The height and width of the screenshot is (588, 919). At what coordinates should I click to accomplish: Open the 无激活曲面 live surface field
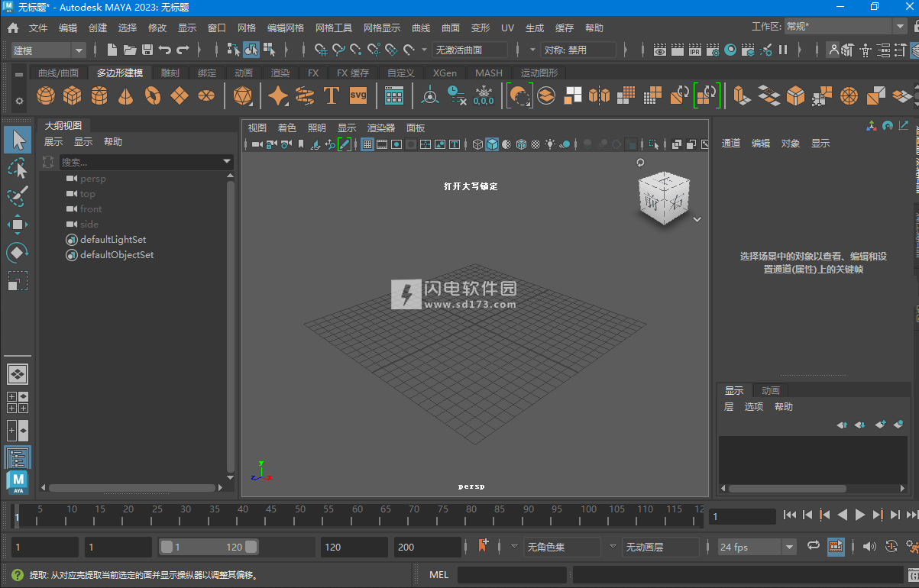pyautogui.click(x=471, y=50)
